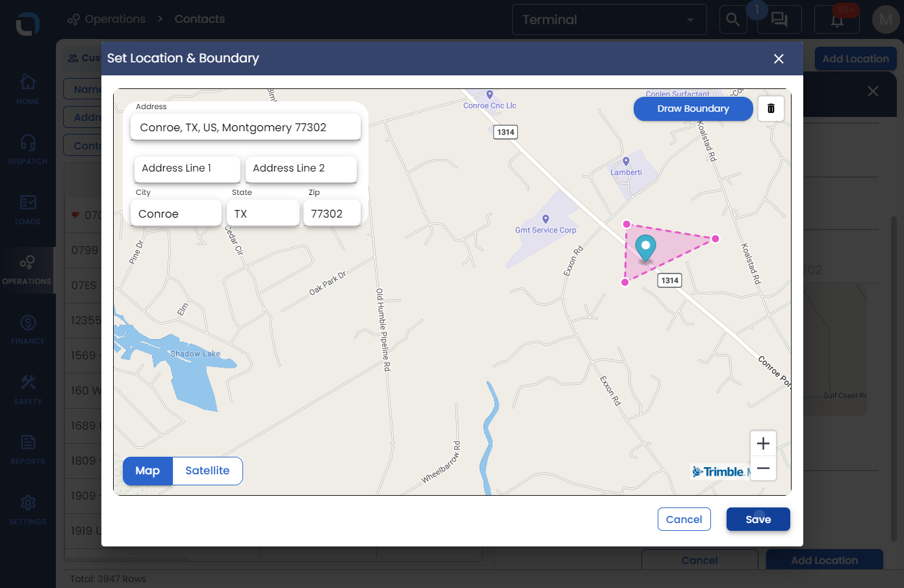The height and width of the screenshot is (588, 904).
Task: Click Add Location button at top right
Action: 855,58
